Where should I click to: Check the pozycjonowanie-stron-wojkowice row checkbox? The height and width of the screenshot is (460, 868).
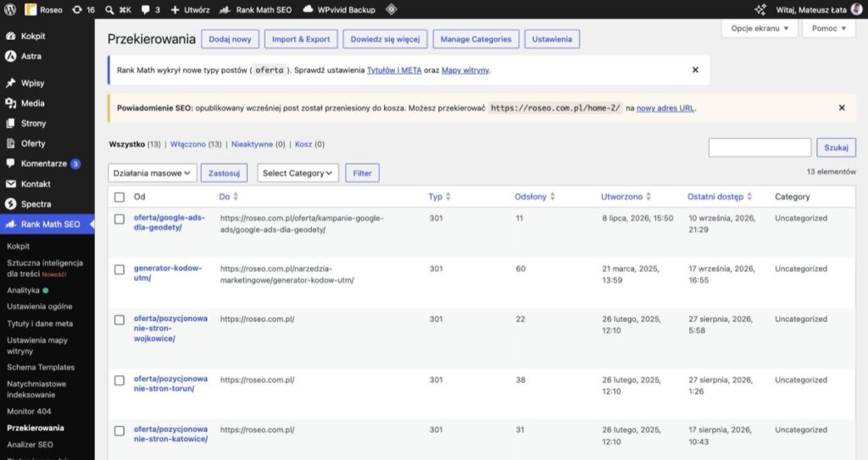(120, 320)
